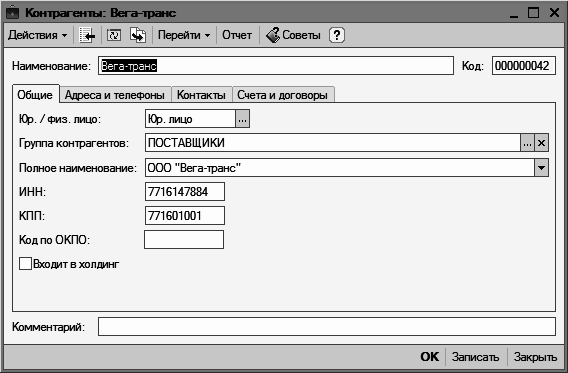
Task: Click the Закрыть button
Action: tap(535, 357)
